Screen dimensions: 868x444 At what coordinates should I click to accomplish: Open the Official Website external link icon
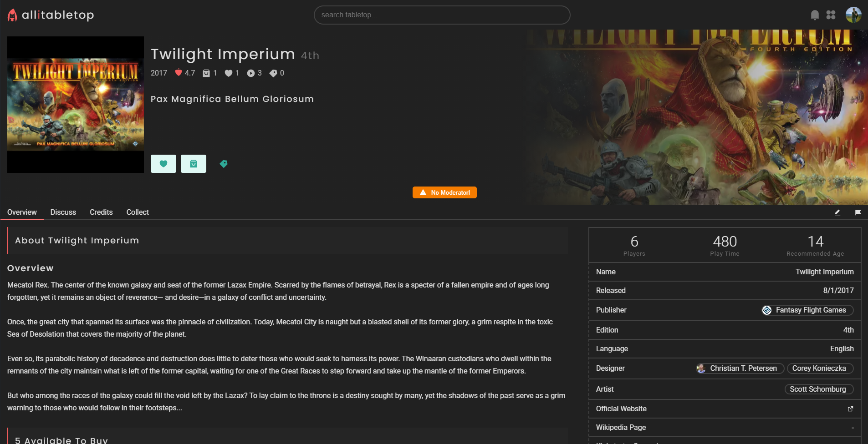(x=850, y=409)
